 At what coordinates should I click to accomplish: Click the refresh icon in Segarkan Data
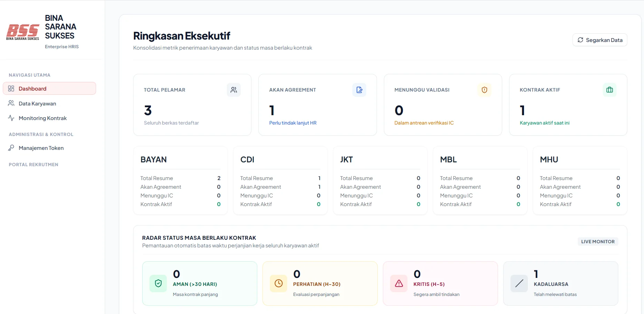coord(580,40)
